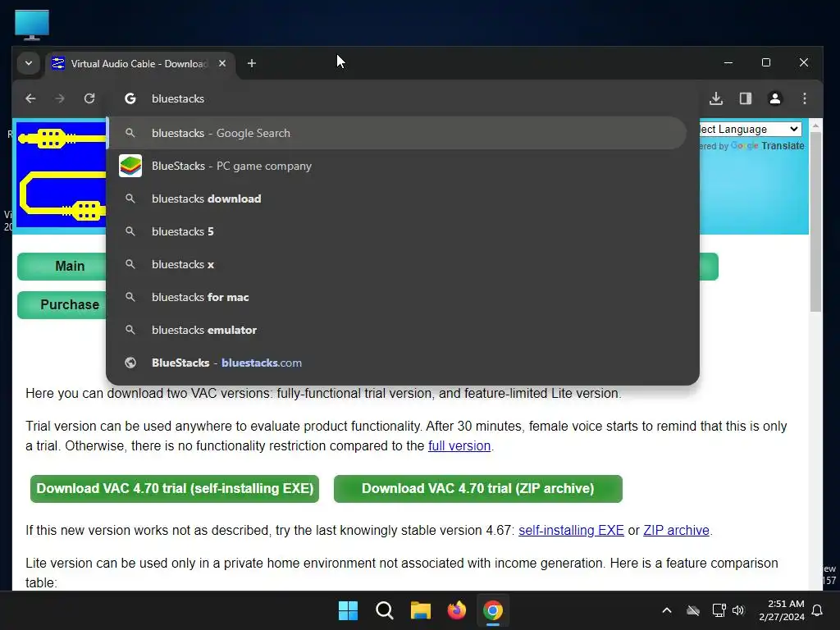
Task: Open Windows taskbar Search
Action: (385, 610)
